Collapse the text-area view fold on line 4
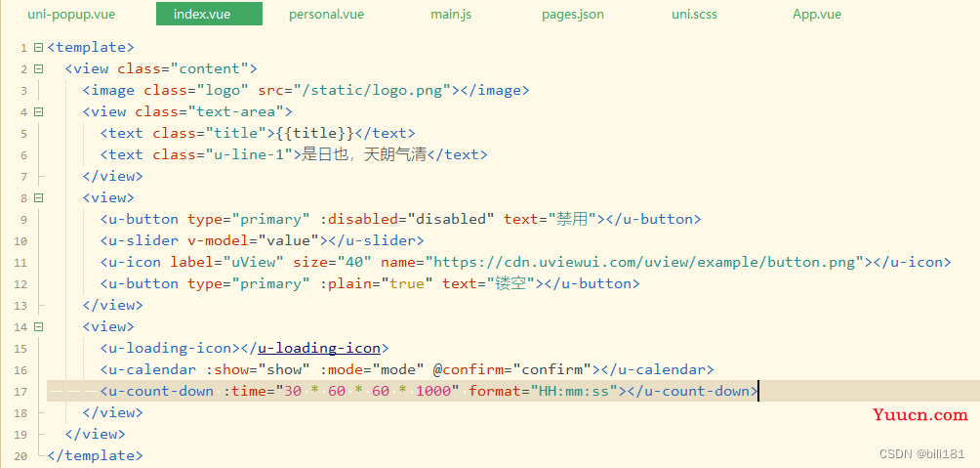 [38, 112]
